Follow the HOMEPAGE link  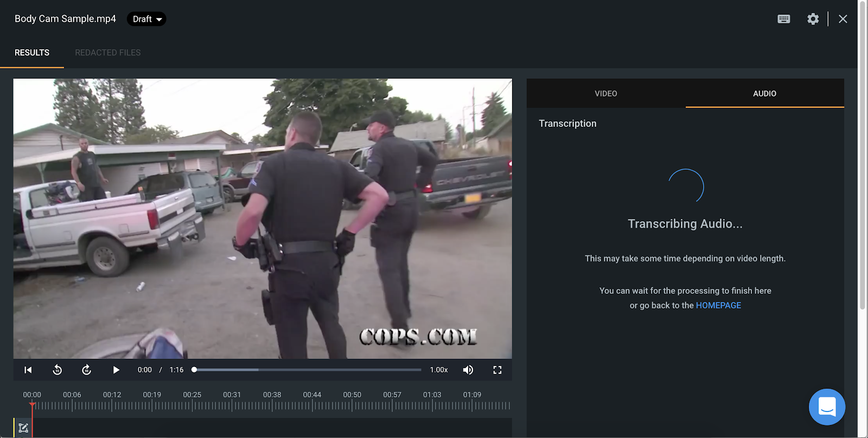pos(718,305)
